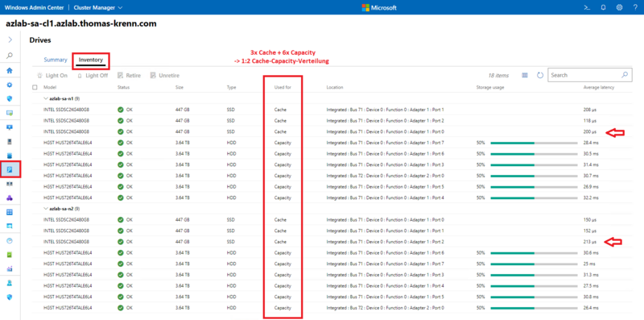644x320 pixels.
Task: Click the sidebar search magnifier icon
Action: tap(10, 55)
